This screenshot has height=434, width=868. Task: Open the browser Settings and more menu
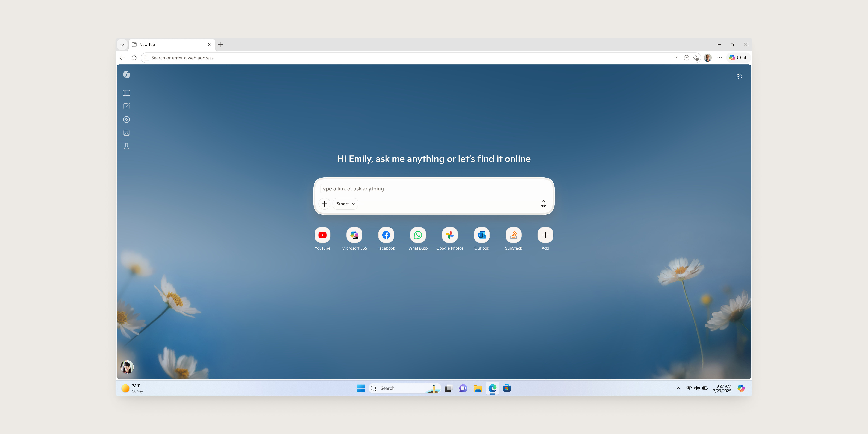coord(719,58)
